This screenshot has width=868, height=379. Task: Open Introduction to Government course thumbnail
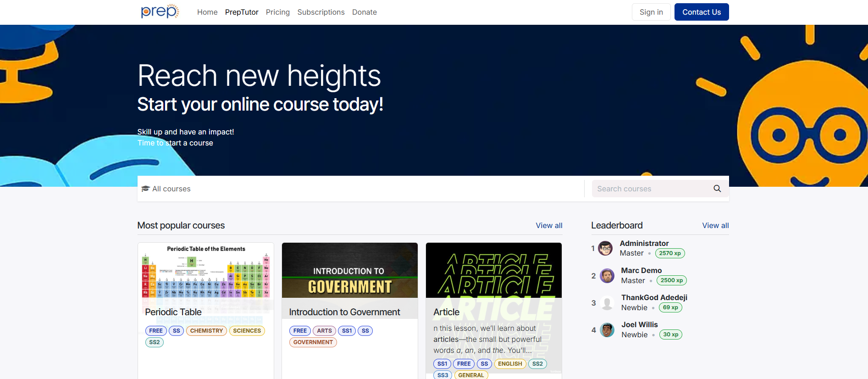[x=350, y=271]
